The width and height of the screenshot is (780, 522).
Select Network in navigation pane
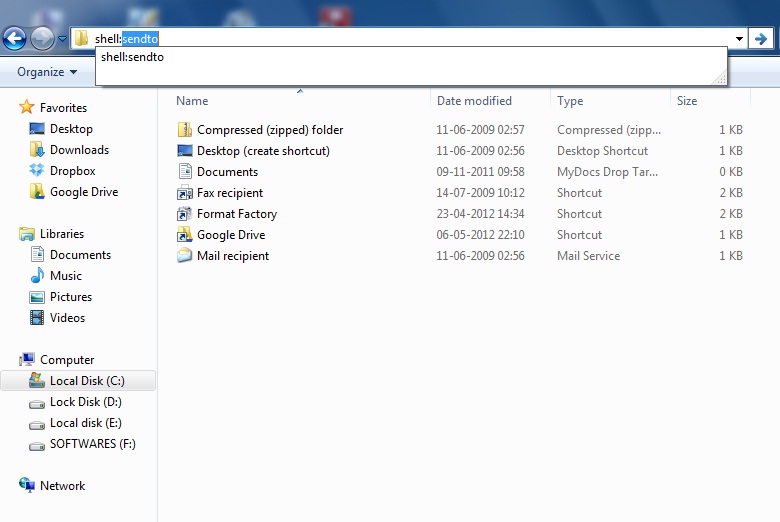63,486
